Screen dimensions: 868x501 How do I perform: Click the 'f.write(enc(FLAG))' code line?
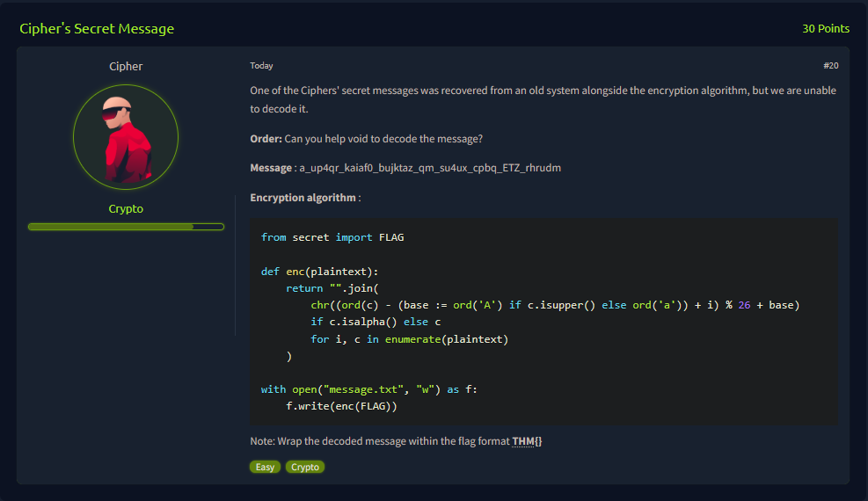(x=342, y=406)
